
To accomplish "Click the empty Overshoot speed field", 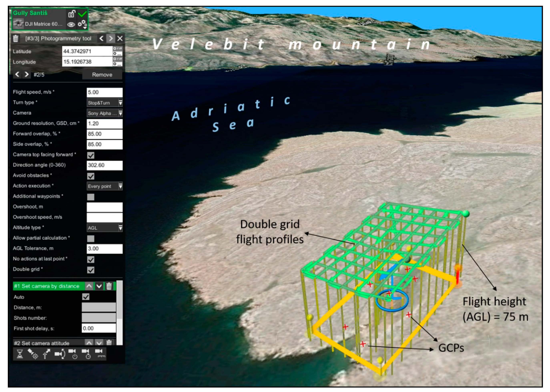I will point(105,217).
